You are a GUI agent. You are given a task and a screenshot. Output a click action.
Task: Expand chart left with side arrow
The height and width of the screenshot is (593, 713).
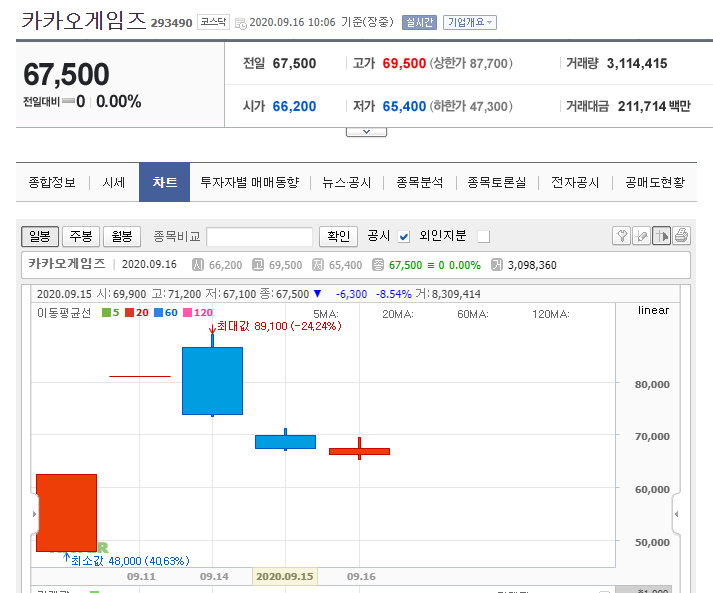(x=35, y=514)
